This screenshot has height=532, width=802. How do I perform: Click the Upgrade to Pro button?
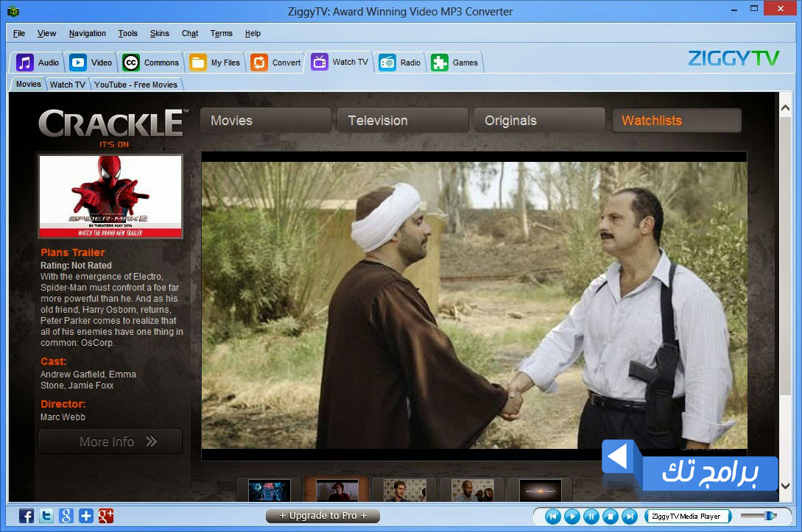pyautogui.click(x=323, y=516)
